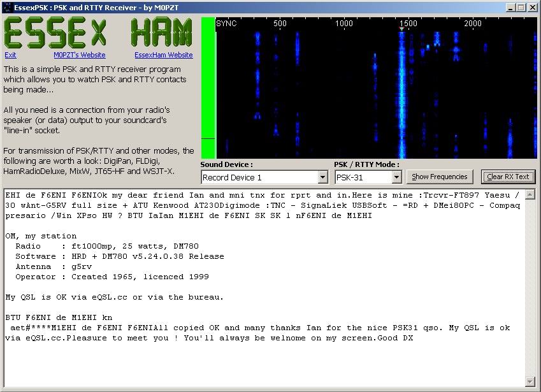The image size is (541, 392).
Task: Click the tuning marker at 1500 on waterfall
Action: [401, 29]
